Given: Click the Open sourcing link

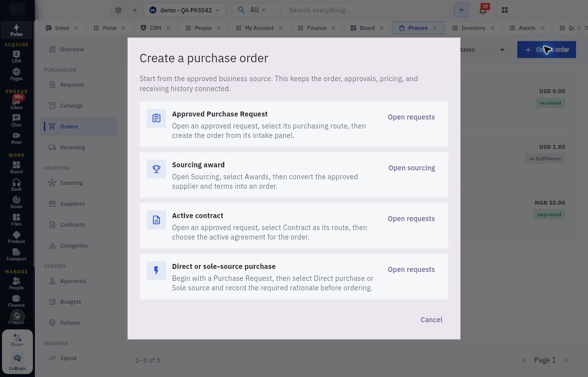Looking at the screenshot, I should tap(412, 168).
